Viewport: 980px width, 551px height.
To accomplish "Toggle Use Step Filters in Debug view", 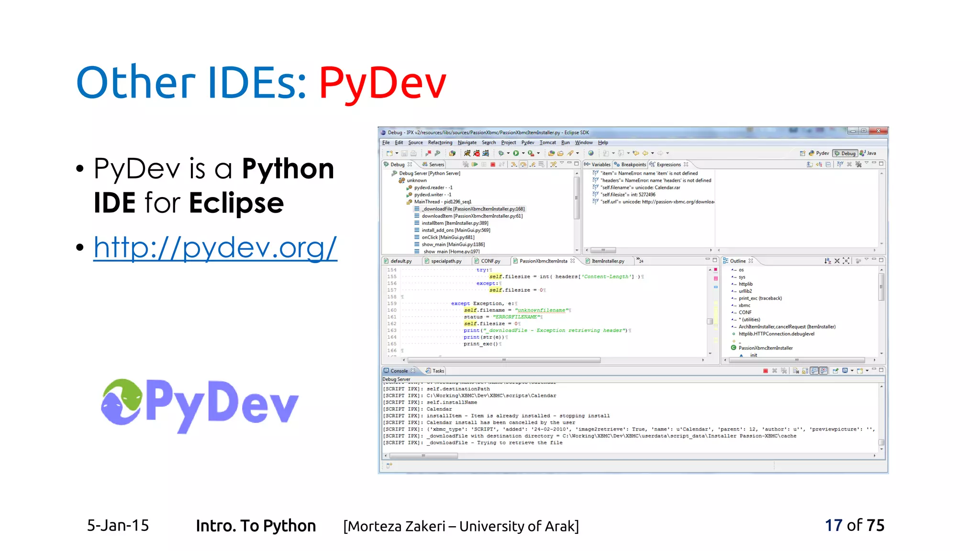I will 553,164.
